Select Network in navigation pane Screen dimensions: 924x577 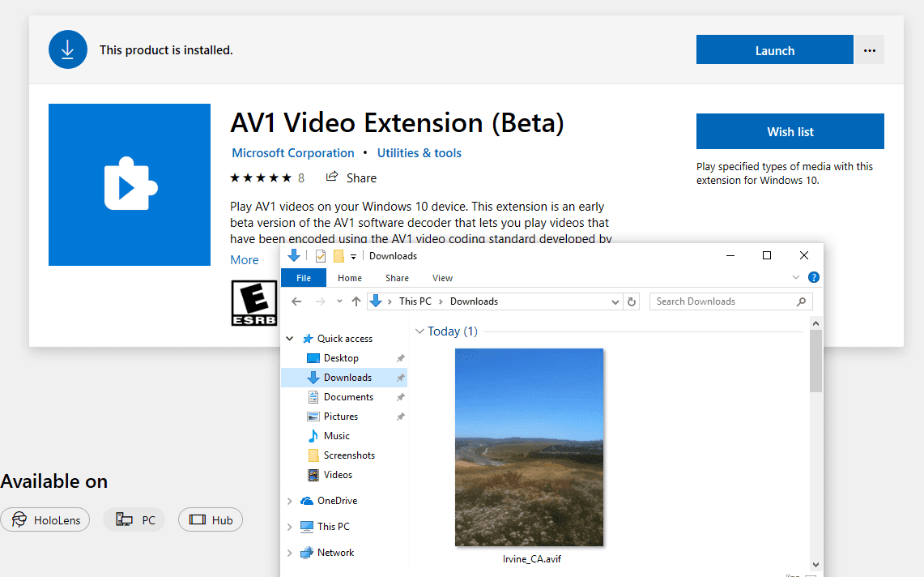(x=335, y=552)
